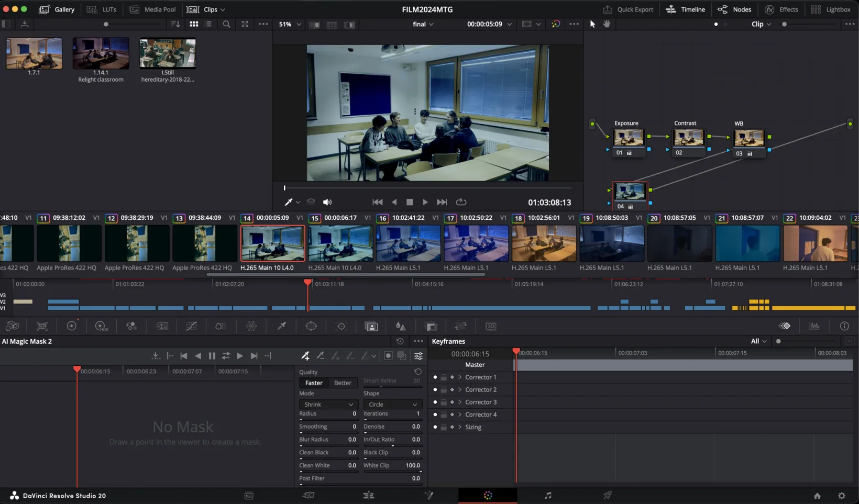Enable Sizing keyframe dot
Viewport: 859px width, 504px height.
(435, 427)
